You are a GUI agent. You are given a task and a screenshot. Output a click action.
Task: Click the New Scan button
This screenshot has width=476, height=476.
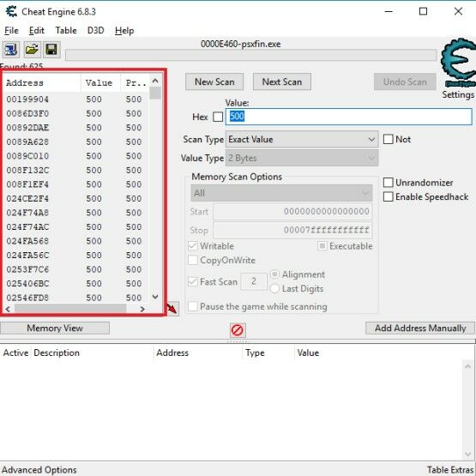214,82
